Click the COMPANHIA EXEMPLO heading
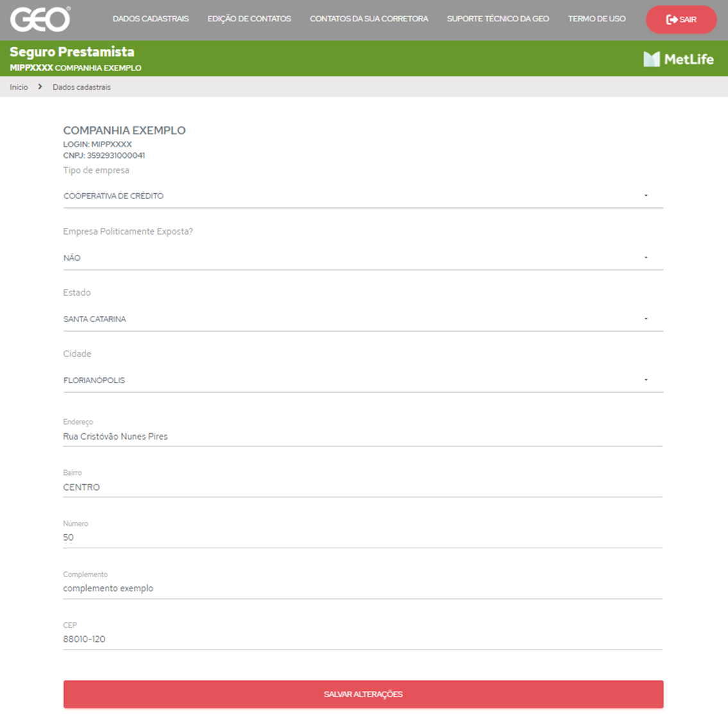 [x=125, y=130]
